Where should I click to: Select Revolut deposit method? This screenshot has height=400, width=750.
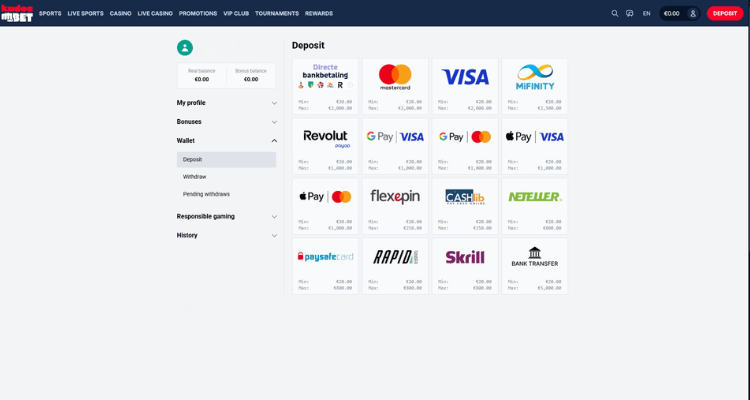pos(325,146)
